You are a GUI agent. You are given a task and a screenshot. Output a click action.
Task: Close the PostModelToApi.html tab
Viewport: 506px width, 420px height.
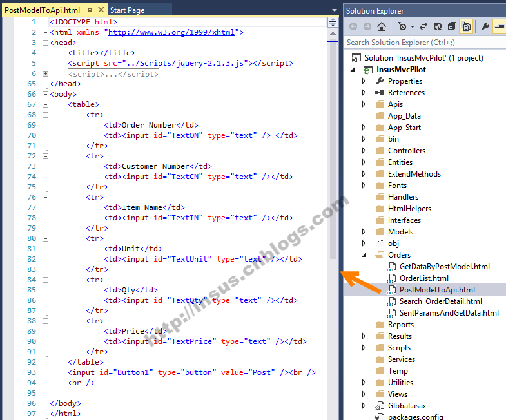(x=101, y=10)
